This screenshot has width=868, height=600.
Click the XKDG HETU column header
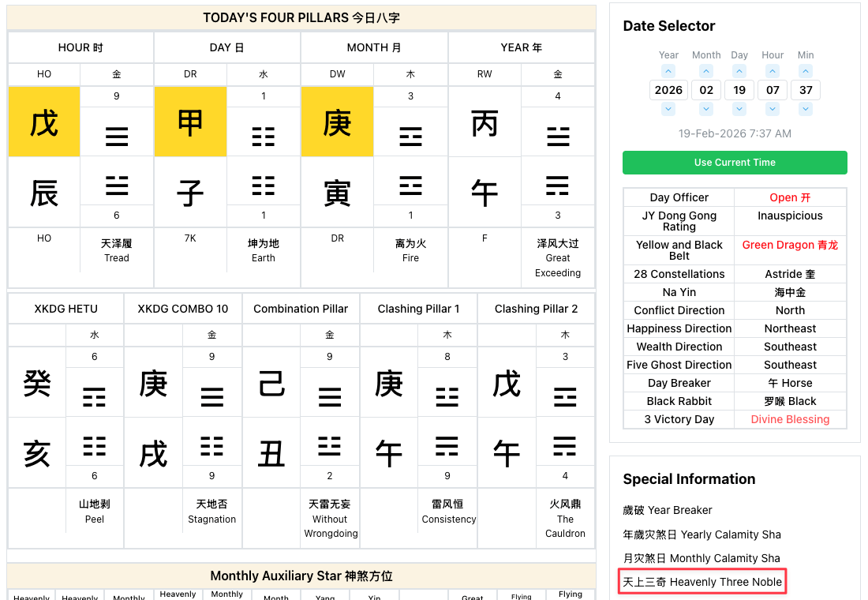65,309
